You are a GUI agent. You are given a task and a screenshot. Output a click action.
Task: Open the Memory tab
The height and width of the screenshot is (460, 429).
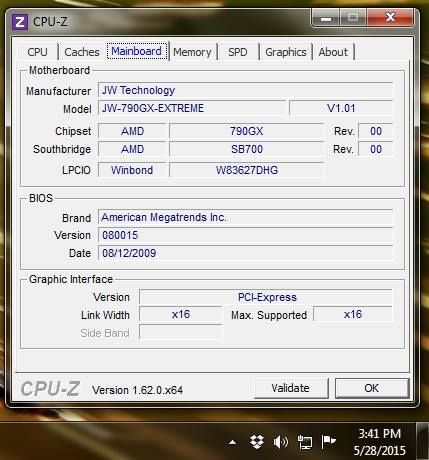click(192, 52)
